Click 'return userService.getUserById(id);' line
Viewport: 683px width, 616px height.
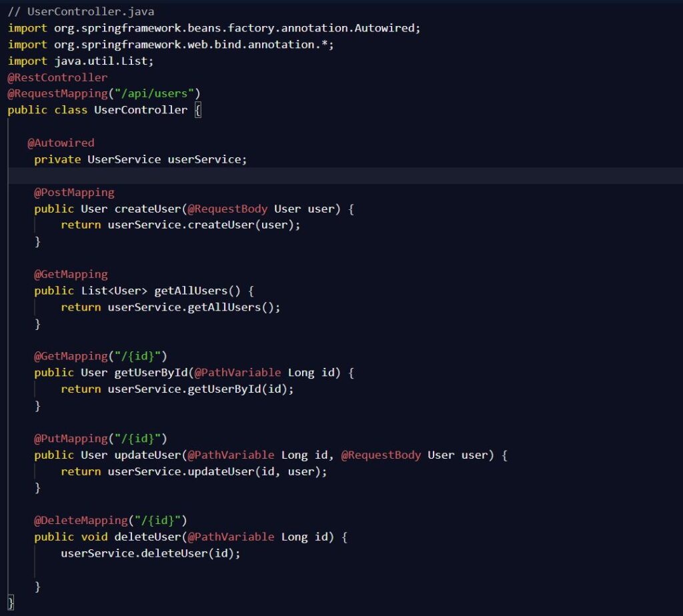(x=177, y=389)
